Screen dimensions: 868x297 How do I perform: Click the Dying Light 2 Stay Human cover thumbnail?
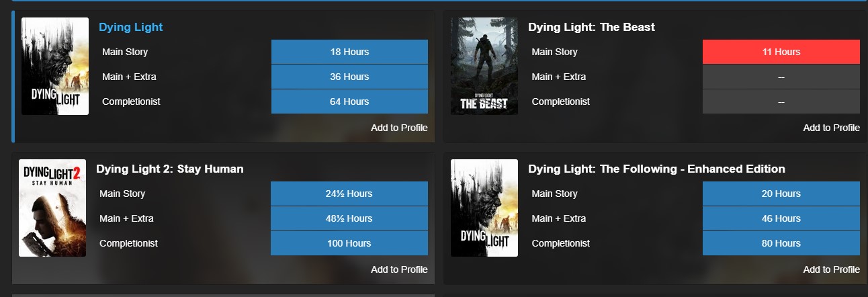click(52, 208)
